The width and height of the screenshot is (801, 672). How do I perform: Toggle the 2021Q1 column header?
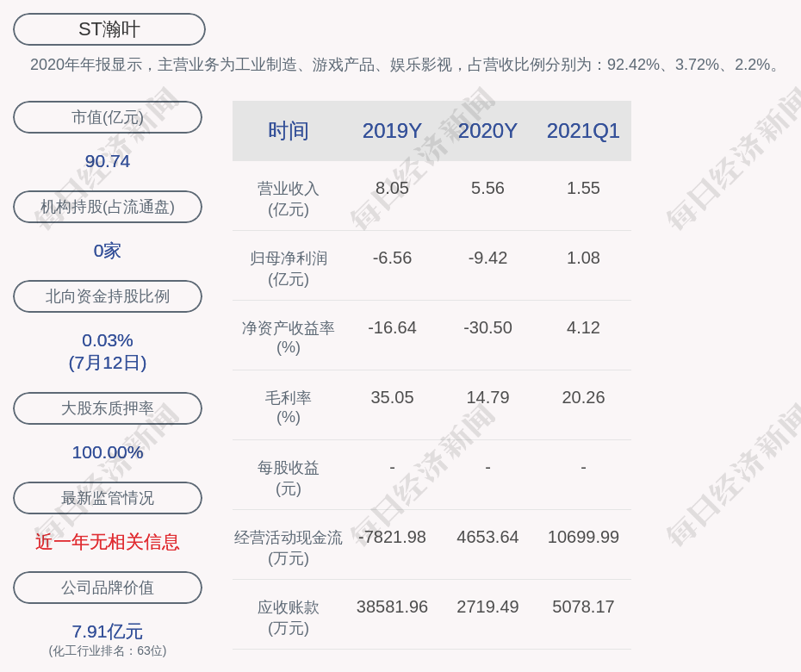[x=583, y=131]
